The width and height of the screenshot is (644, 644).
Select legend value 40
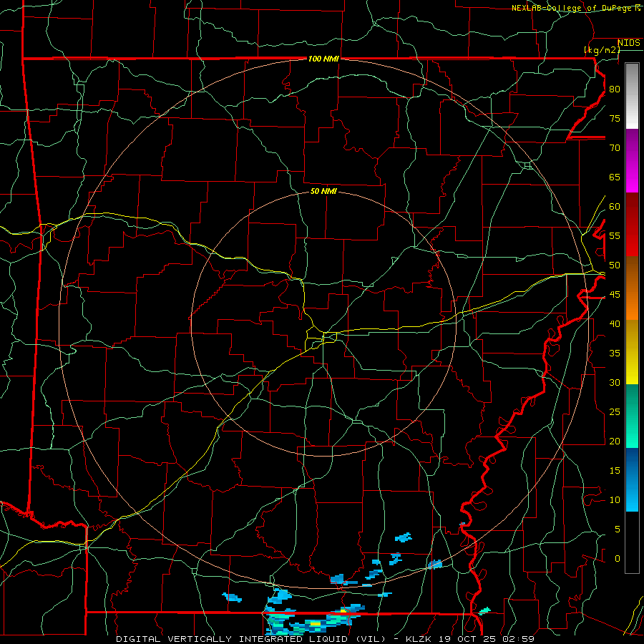pos(615,323)
